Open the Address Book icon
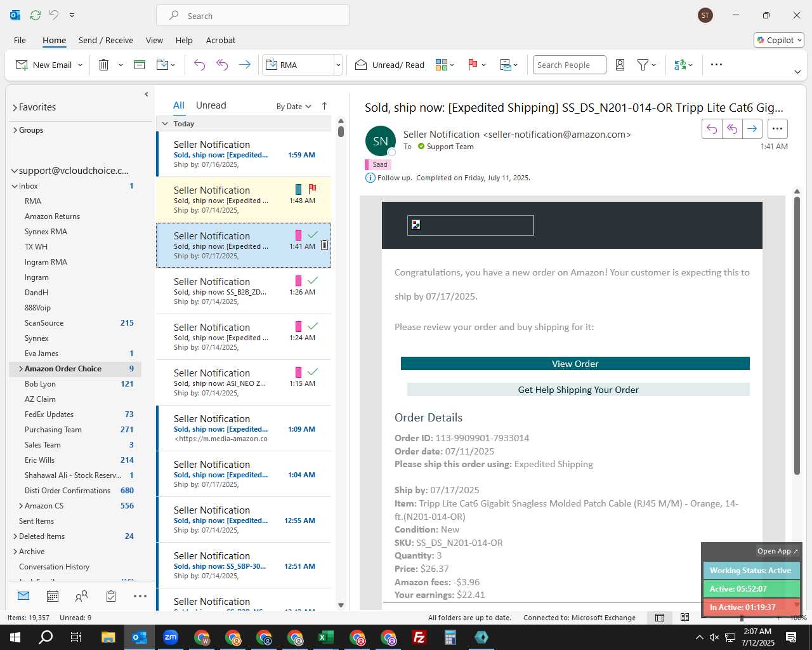812x650 pixels. point(620,65)
